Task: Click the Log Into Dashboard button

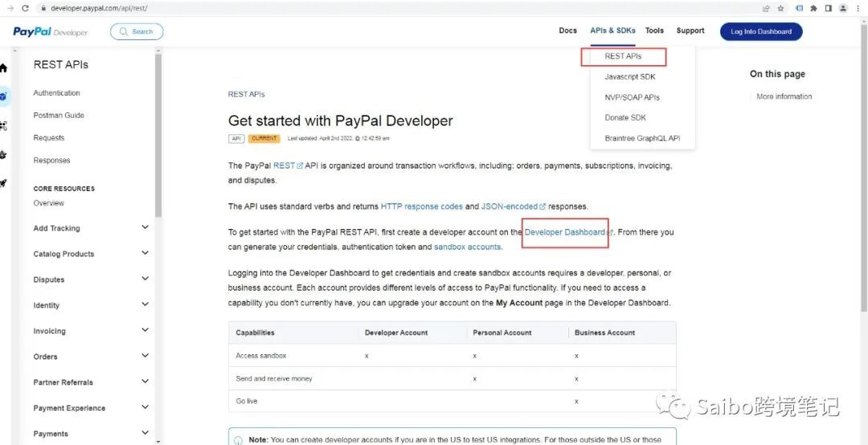Action: (760, 31)
